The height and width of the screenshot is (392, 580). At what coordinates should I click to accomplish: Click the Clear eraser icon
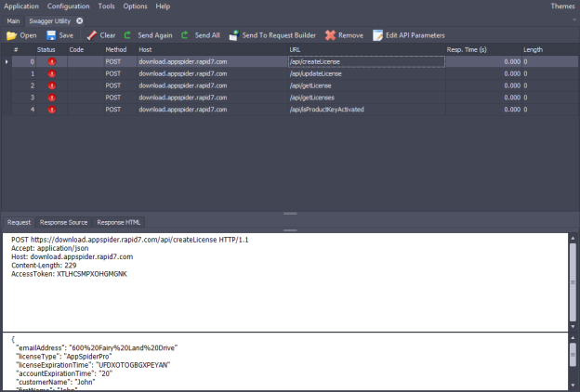[x=92, y=35]
